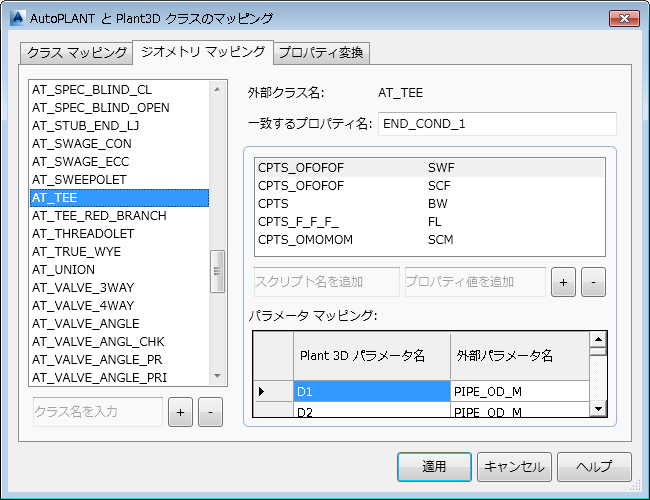The height and width of the screenshot is (500, 650).
Task: Select AT_VALVE_4WAY in the class list
Action: 119,306
